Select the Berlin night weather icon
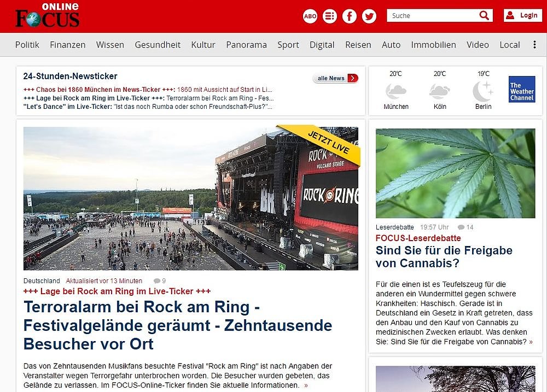This screenshot has height=392, width=547. (483, 91)
